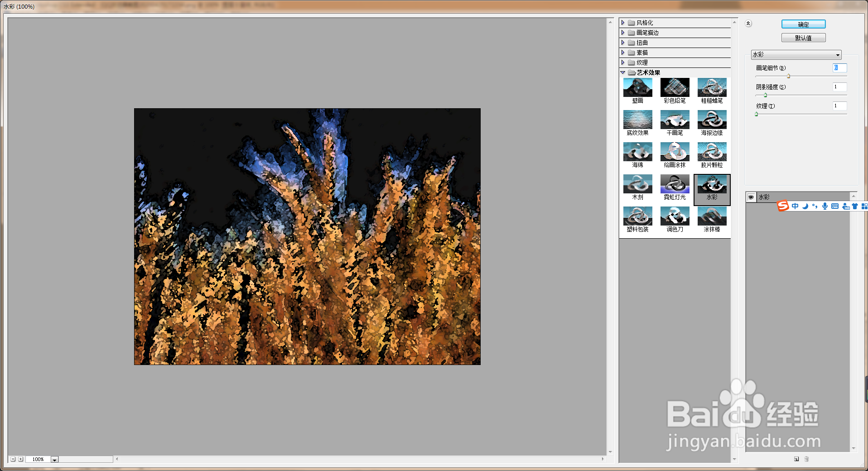Click the 默认值 (Default) button
The width and height of the screenshot is (868, 471).
tap(803, 38)
